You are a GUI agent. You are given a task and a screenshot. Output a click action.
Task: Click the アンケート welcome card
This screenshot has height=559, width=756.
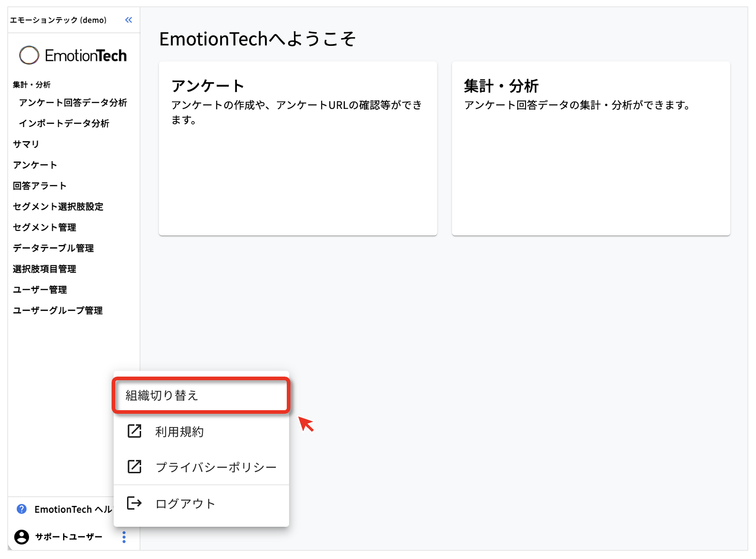click(x=298, y=148)
